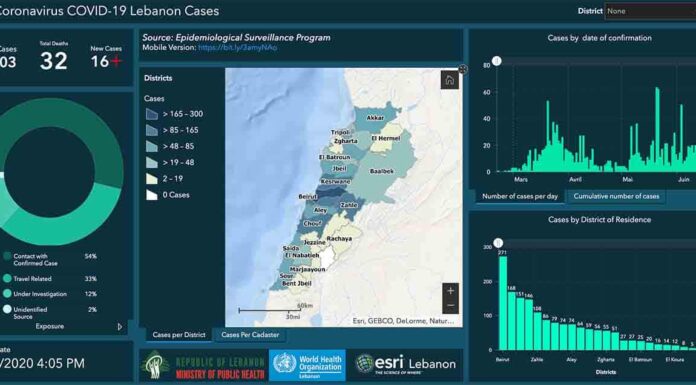Click the Bent Jbeil district label

297,284
